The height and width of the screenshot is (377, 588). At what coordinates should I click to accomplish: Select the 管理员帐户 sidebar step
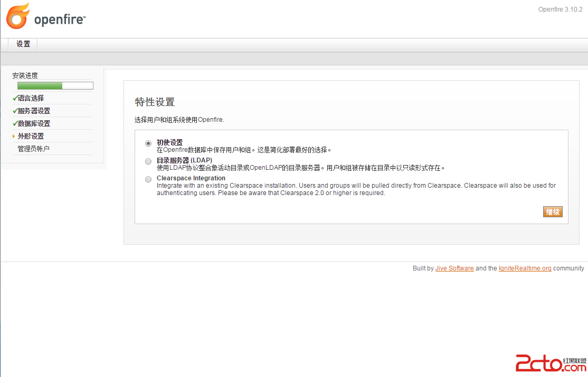pyautogui.click(x=33, y=149)
